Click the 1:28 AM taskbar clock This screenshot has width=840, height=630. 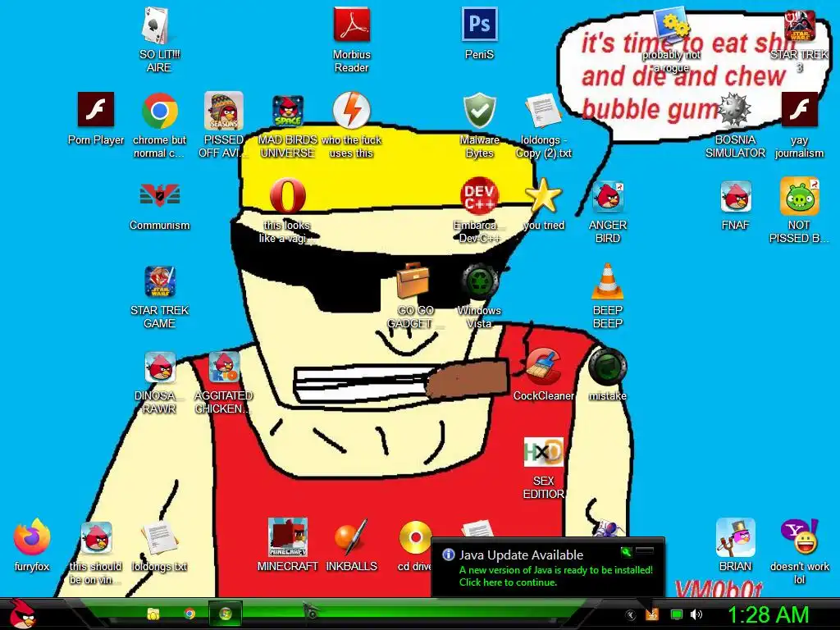(x=768, y=614)
